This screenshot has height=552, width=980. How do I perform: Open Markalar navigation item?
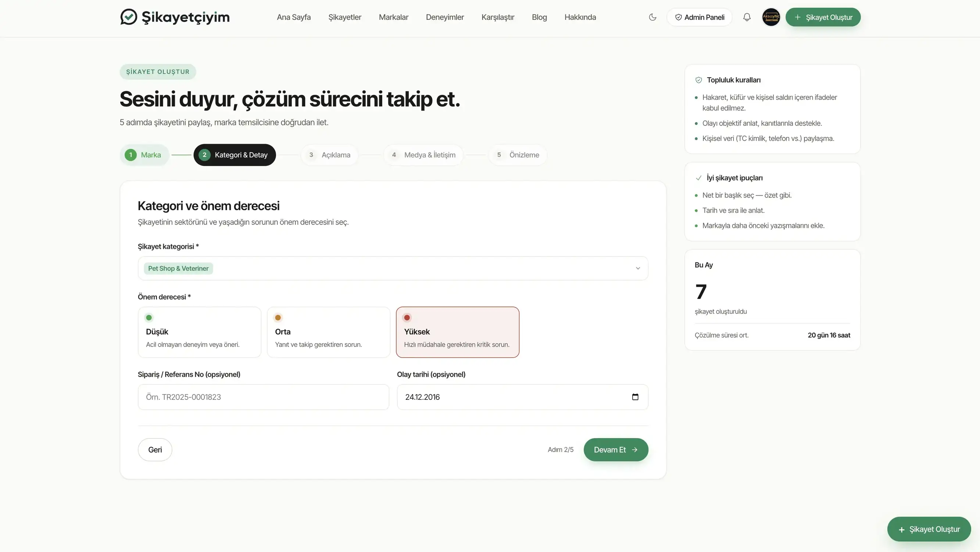click(393, 17)
